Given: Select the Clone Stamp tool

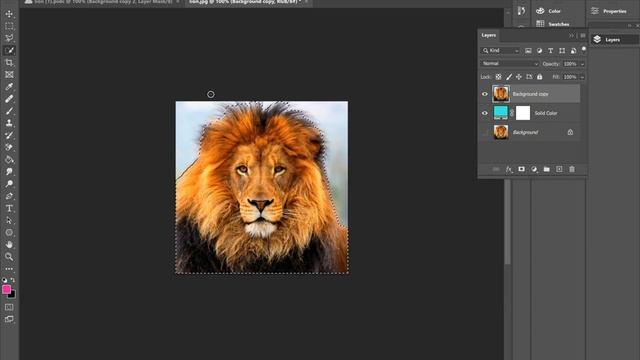Looking at the screenshot, I should pos(9,123).
